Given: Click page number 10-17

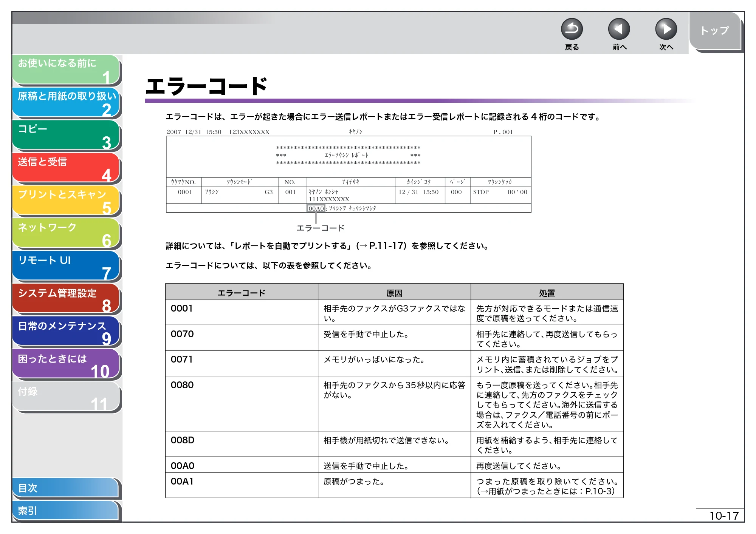Looking at the screenshot, I should point(724,516).
